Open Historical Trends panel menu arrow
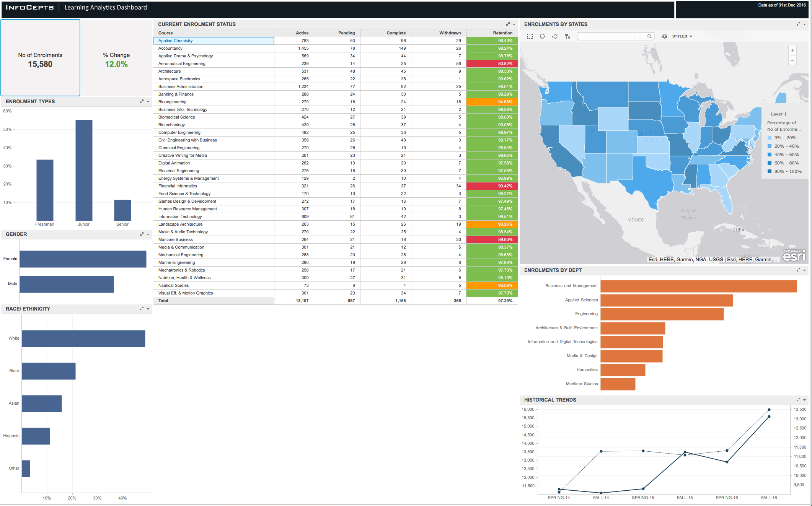 [x=804, y=400]
